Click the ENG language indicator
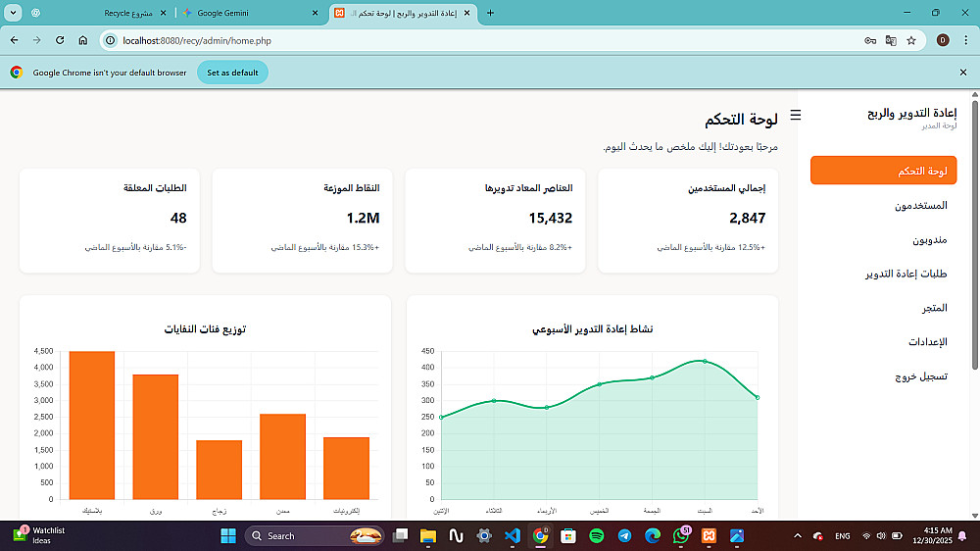The width and height of the screenshot is (980, 551). click(843, 536)
